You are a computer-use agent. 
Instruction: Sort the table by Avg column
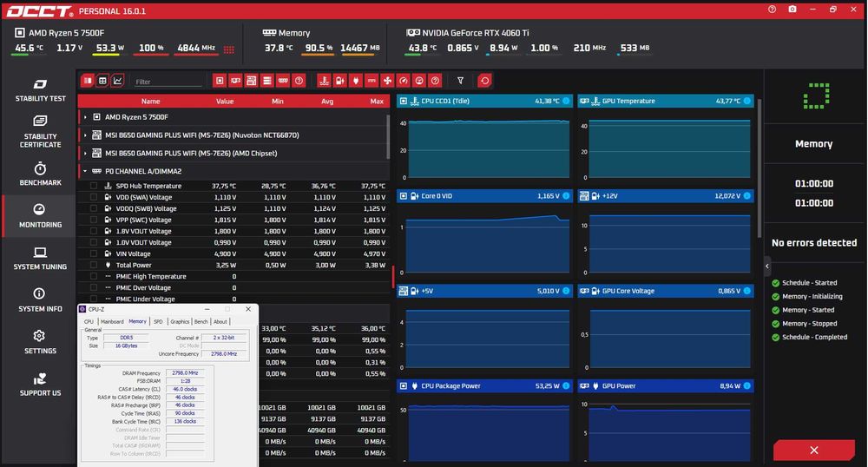(327, 102)
